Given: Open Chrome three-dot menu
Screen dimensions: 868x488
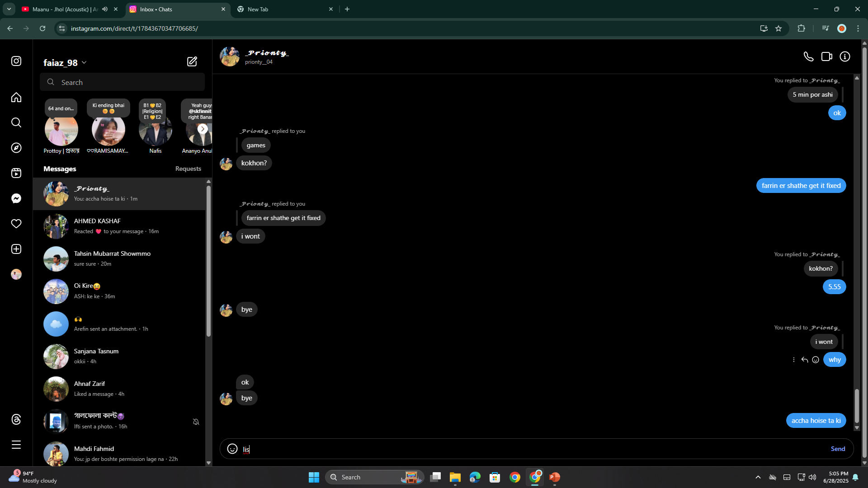Looking at the screenshot, I should tap(858, 28).
